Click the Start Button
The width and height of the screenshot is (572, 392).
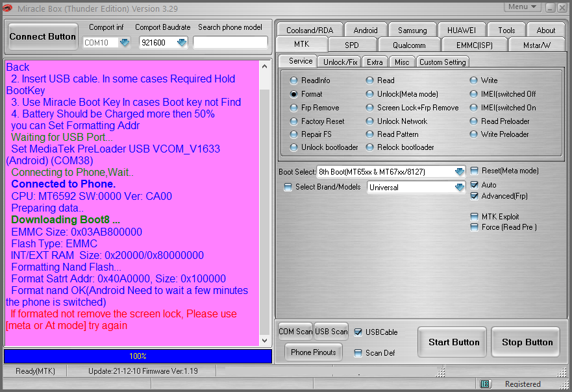(453, 342)
